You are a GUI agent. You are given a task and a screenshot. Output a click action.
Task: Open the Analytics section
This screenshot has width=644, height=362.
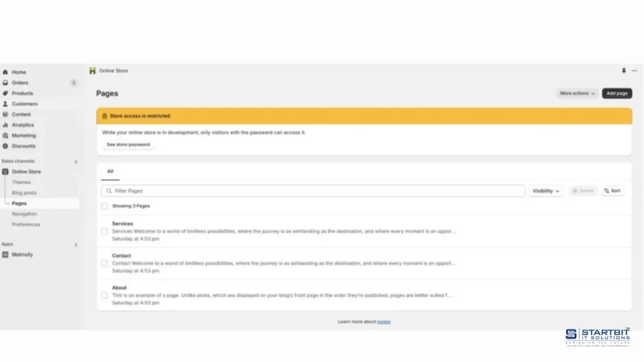coord(23,124)
